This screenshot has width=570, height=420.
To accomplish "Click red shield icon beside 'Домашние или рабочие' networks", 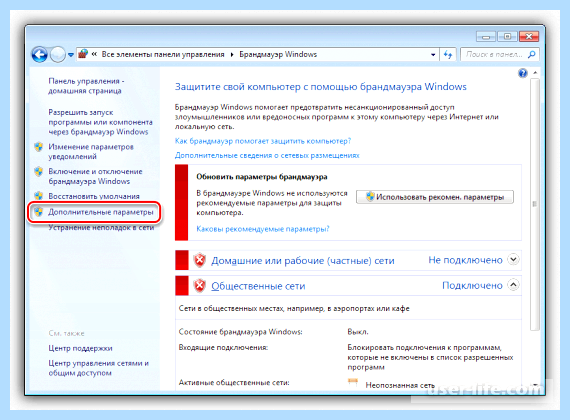I will coord(199,260).
